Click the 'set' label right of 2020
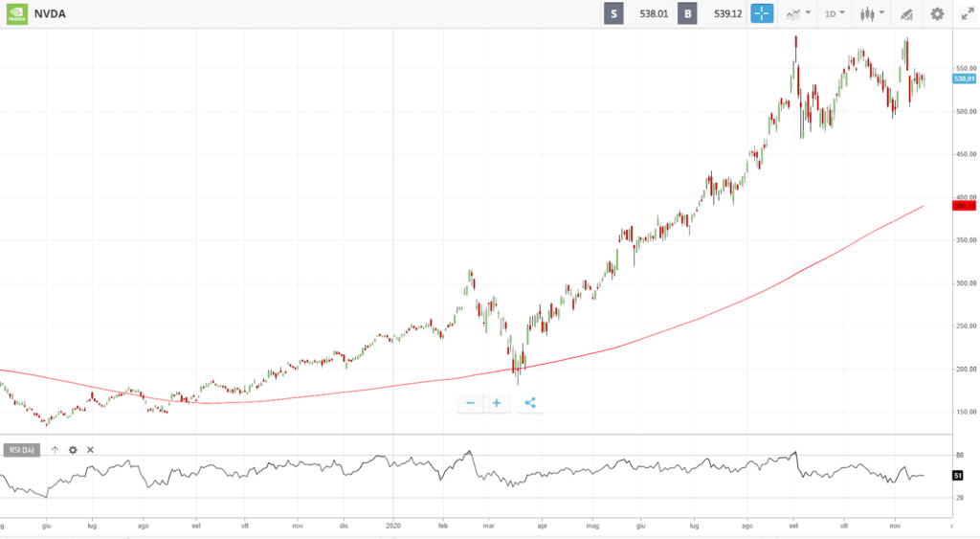Screen dimensions: 980x539 [x=793, y=526]
